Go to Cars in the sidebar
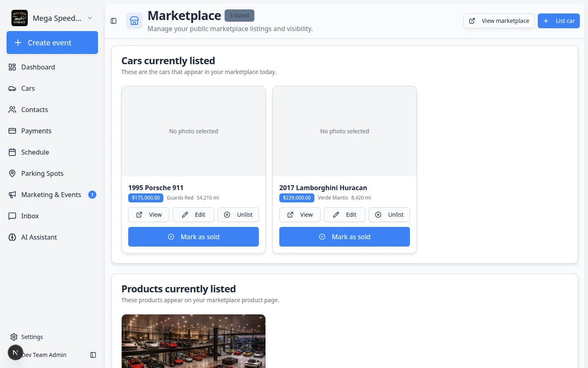Image resolution: width=588 pixels, height=368 pixels. 52,88
